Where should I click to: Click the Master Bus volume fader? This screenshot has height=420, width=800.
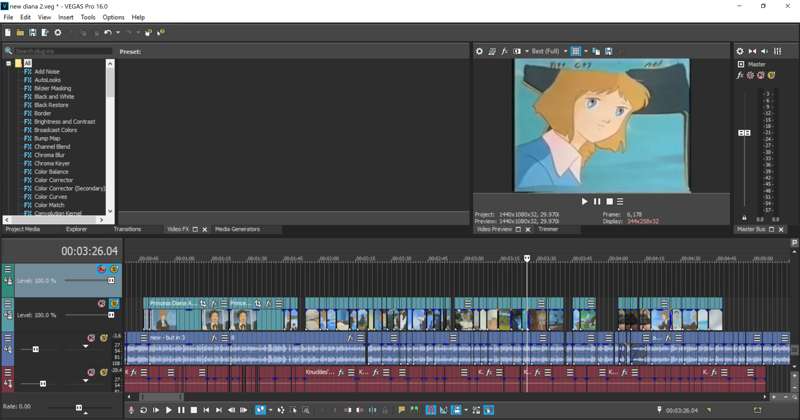(744, 133)
